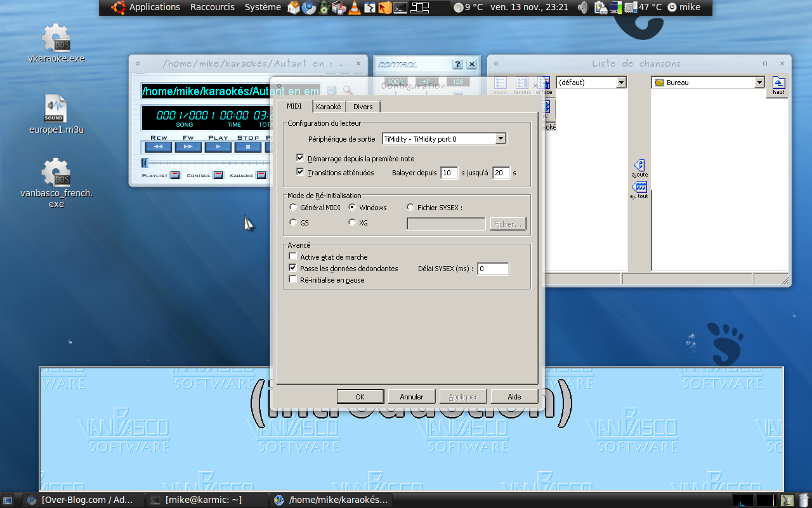The image size is (812, 508).
Task: Select the vanbasco_french.exe desktop icon
Action: point(56,183)
